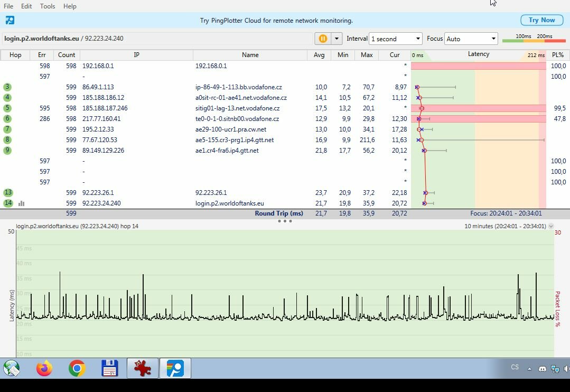
Task: Launch Google Chrome from the taskbar
Action: click(x=77, y=368)
